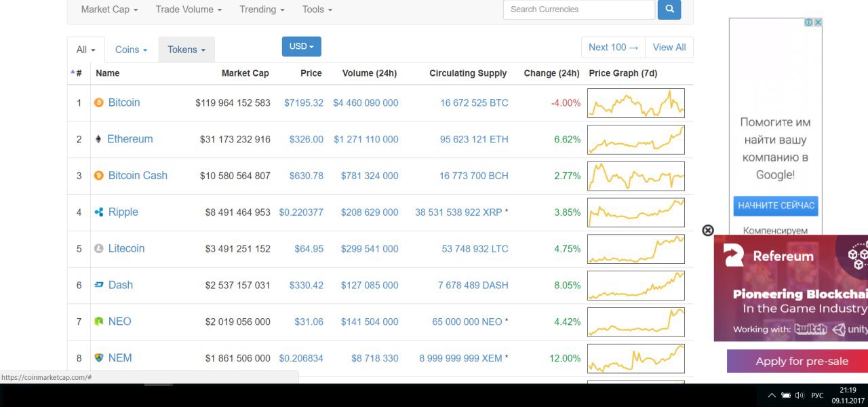Click Ripple price $0.220377
The height and width of the screenshot is (407, 868).
[301, 212]
